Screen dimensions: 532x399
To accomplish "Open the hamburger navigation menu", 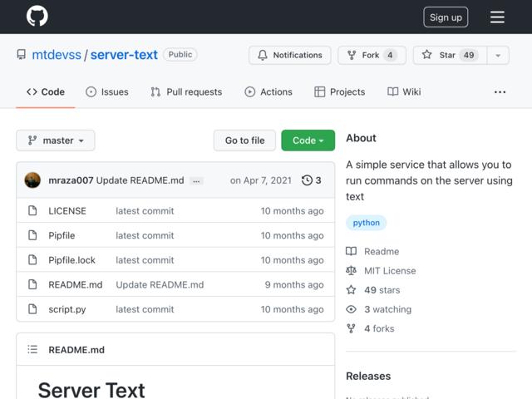I will point(497,17).
